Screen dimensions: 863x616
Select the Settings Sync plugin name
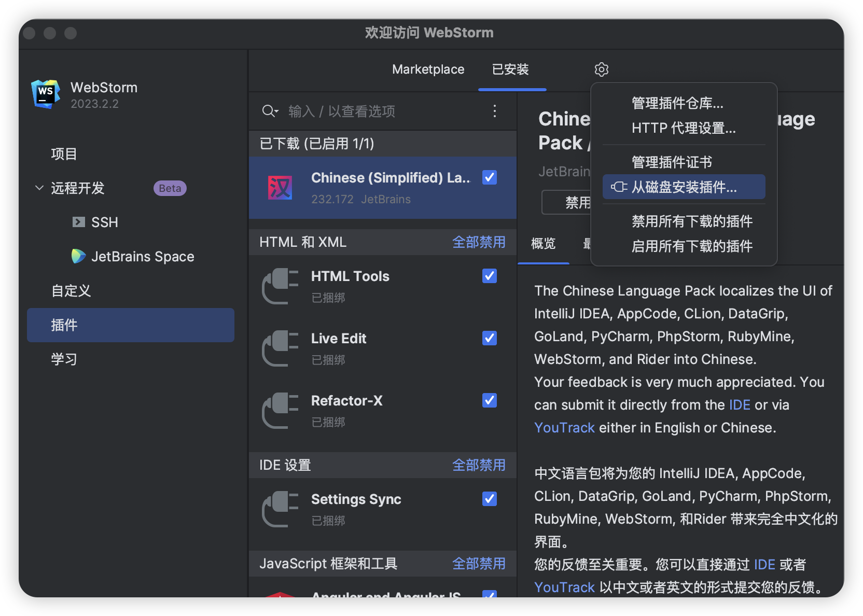click(356, 499)
